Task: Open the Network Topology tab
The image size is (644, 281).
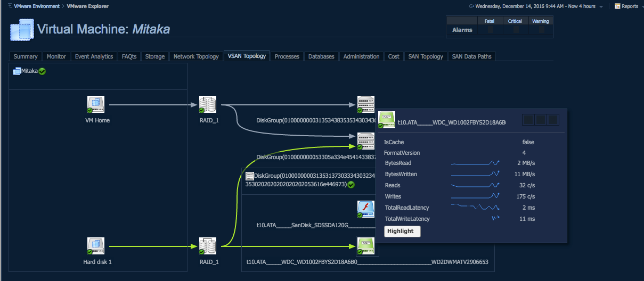Action: (196, 56)
